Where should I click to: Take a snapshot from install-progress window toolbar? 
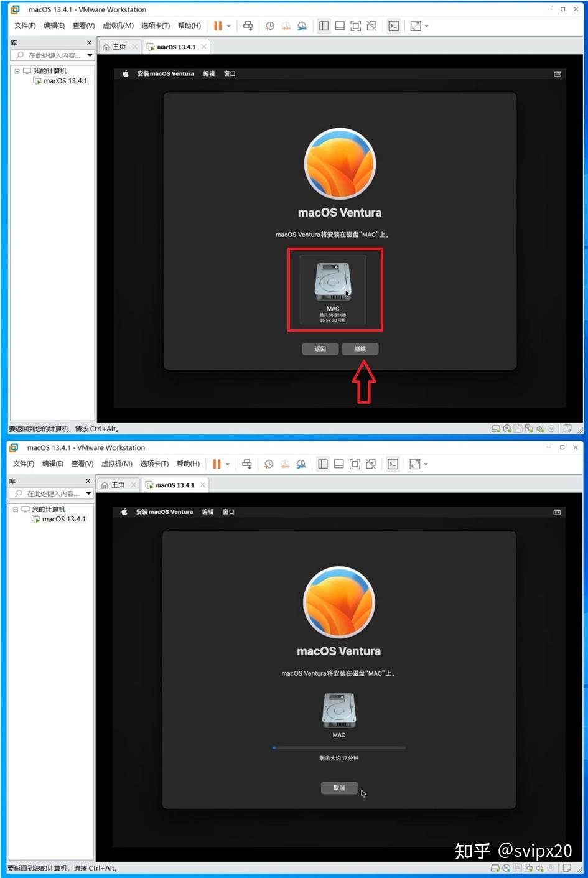pyautogui.click(x=269, y=464)
